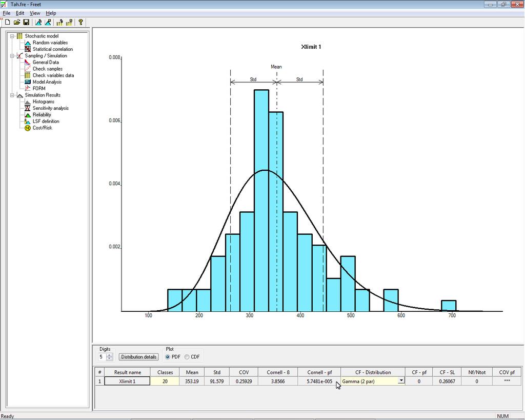Click the Digits number field
525x420 pixels.
coord(102,357)
